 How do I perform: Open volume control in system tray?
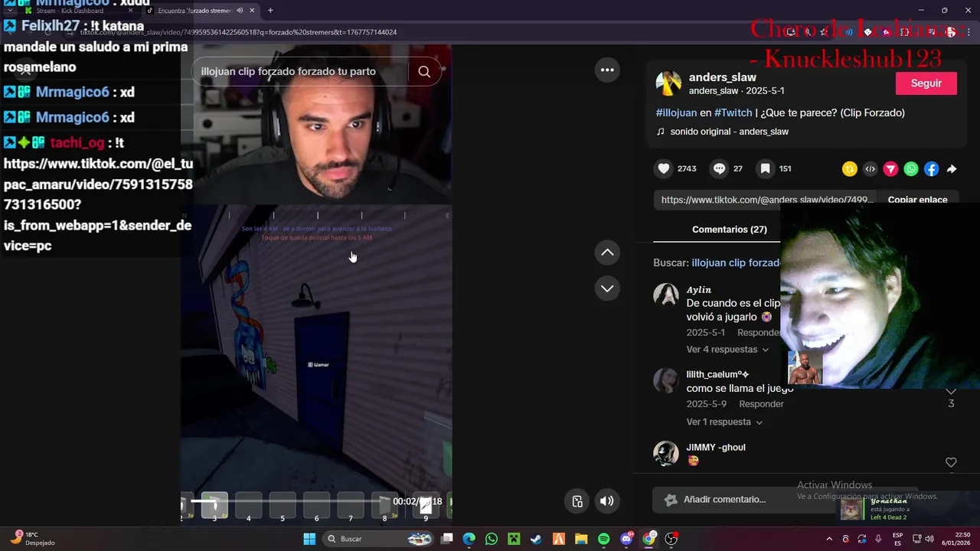pyautogui.click(x=929, y=539)
